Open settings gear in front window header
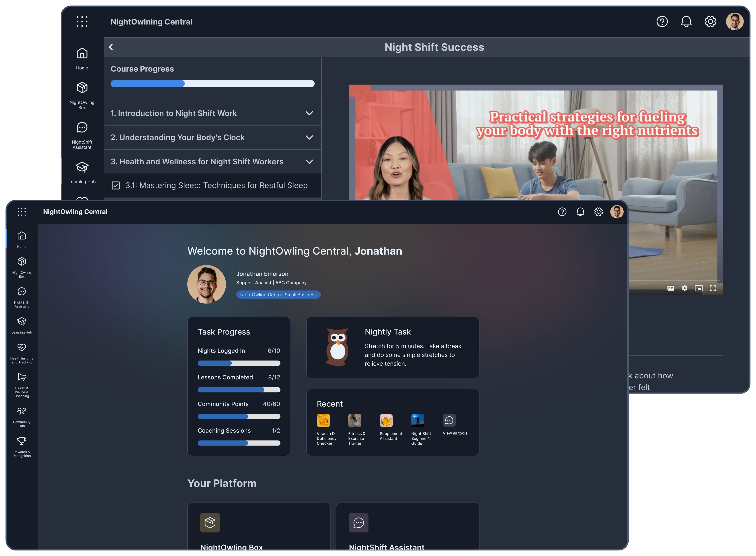Image resolution: width=756 pixels, height=556 pixels. click(x=598, y=212)
